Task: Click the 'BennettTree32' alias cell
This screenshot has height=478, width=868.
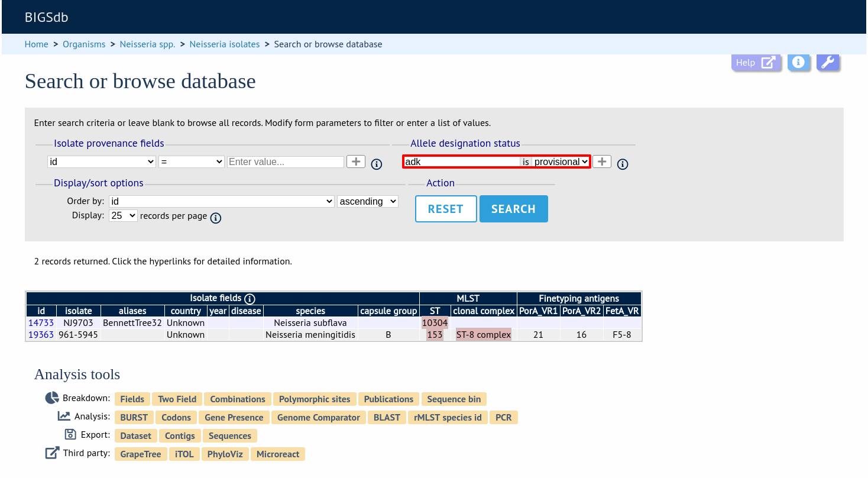Action: (132, 323)
